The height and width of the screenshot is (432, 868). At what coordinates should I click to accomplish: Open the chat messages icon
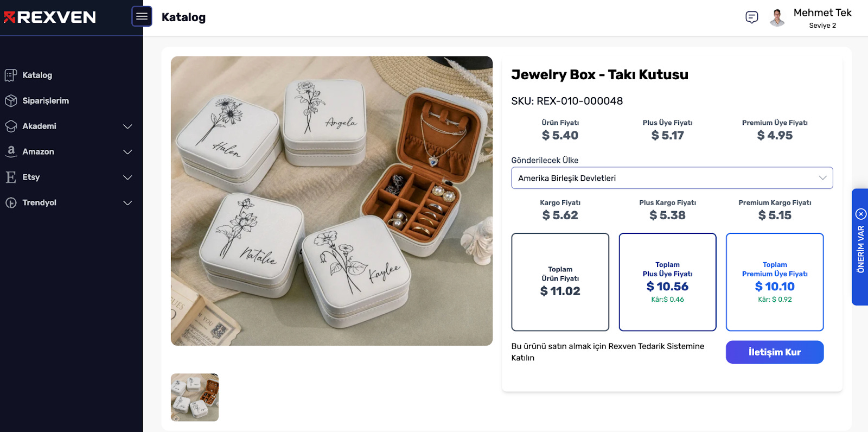[x=751, y=17]
